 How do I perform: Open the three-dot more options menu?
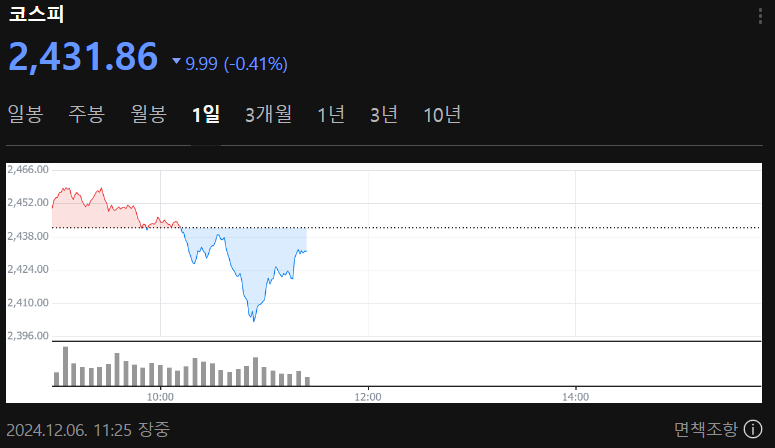coord(760,15)
